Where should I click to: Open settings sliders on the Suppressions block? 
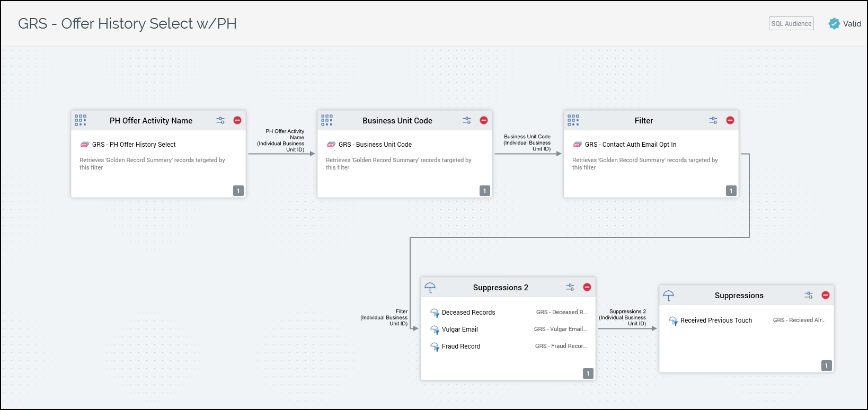[809, 295]
